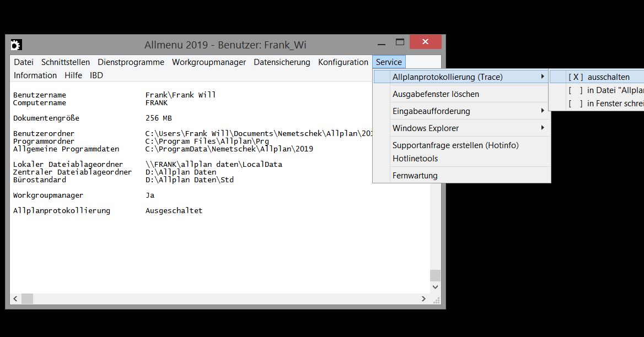Maximize the Allmenu 2019 window
The height and width of the screenshot is (337, 644).
point(400,42)
